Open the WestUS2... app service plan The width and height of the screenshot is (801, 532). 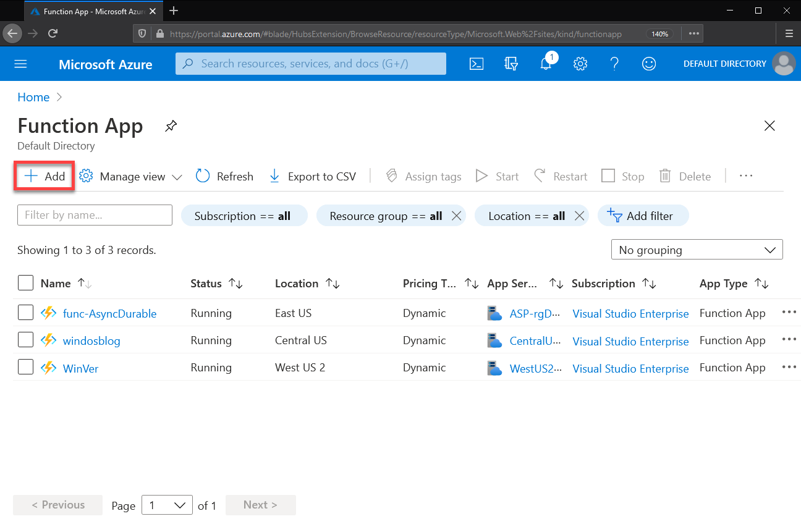[x=536, y=368]
